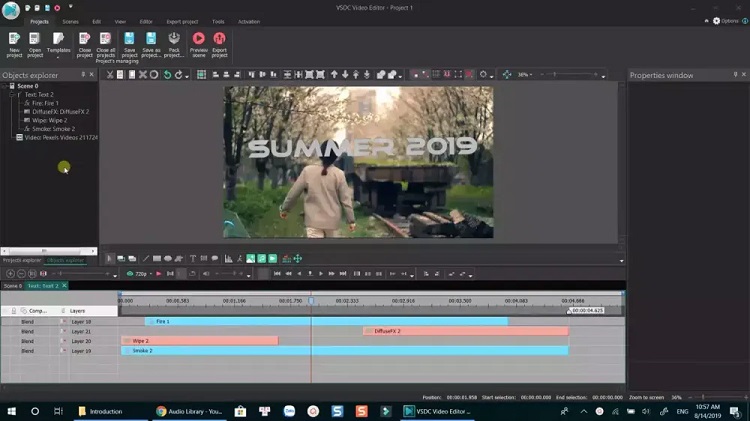Collapse the Scene 0 tree node
Screen dimensions: 750x421
[4, 86]
